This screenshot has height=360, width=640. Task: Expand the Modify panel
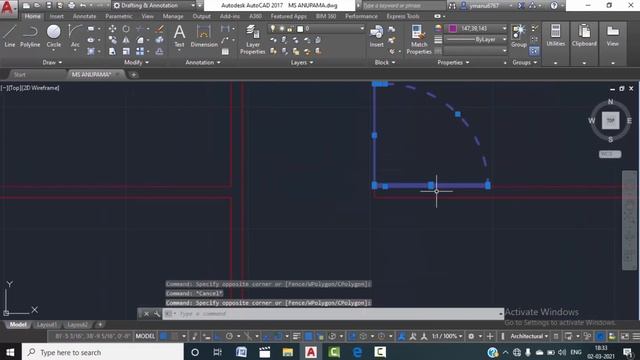click(136, 62)
